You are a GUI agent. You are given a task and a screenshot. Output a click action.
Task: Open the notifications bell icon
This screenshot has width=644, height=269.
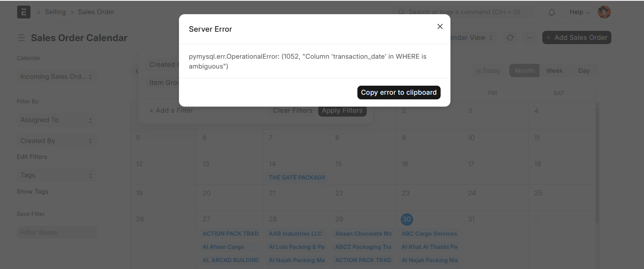point(552,12)
